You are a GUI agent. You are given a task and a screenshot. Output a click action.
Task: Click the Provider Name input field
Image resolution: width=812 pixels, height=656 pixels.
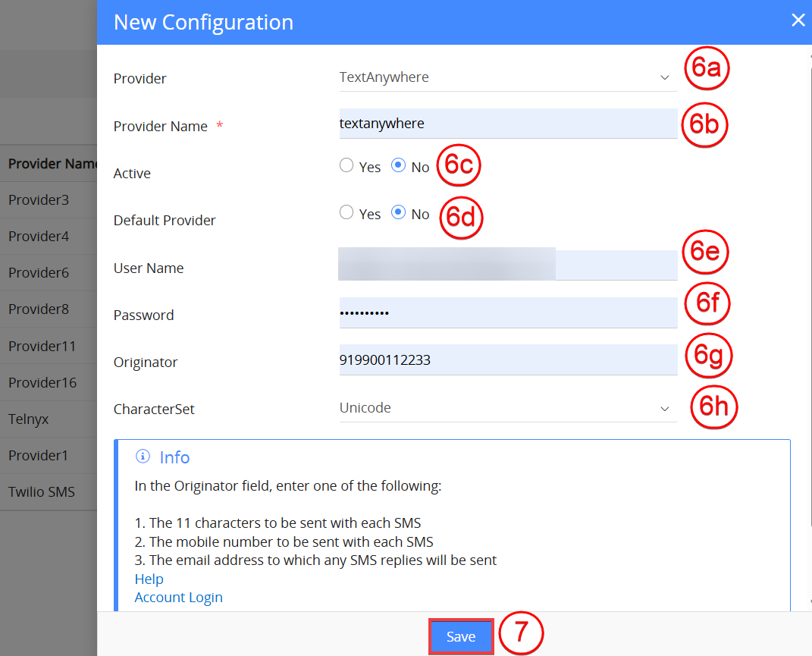coord(506,124)
